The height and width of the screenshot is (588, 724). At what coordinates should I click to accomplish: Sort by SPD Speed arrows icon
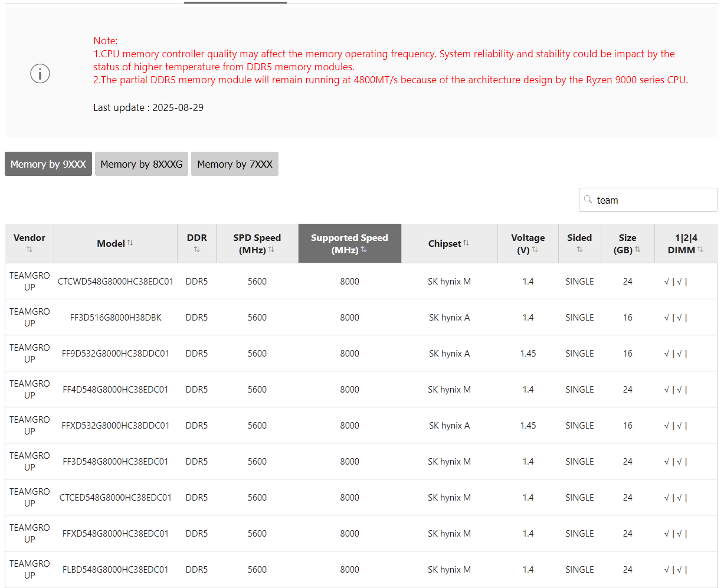[x=271, y=250]
